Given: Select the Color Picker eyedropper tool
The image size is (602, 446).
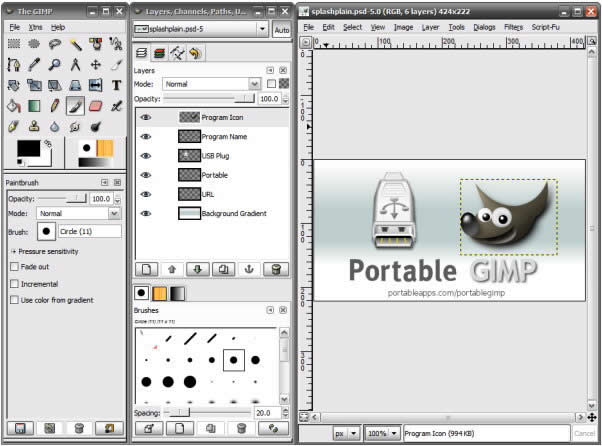Looking at the screenshot, I should coord(34,64).
